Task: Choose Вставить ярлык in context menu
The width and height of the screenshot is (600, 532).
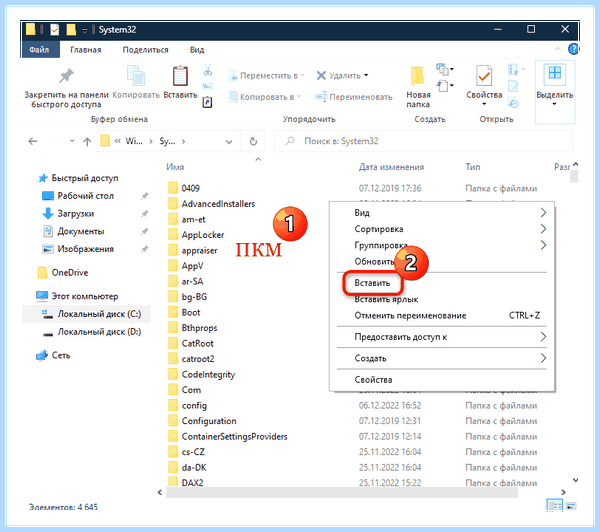Action: point(386,299)
